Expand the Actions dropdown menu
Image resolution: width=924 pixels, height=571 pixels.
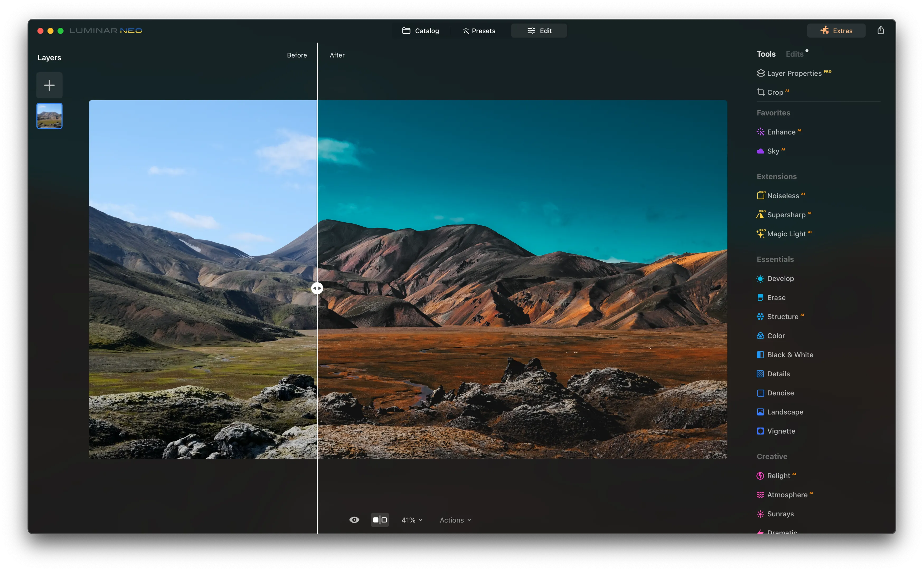click(x=455, y=520)
